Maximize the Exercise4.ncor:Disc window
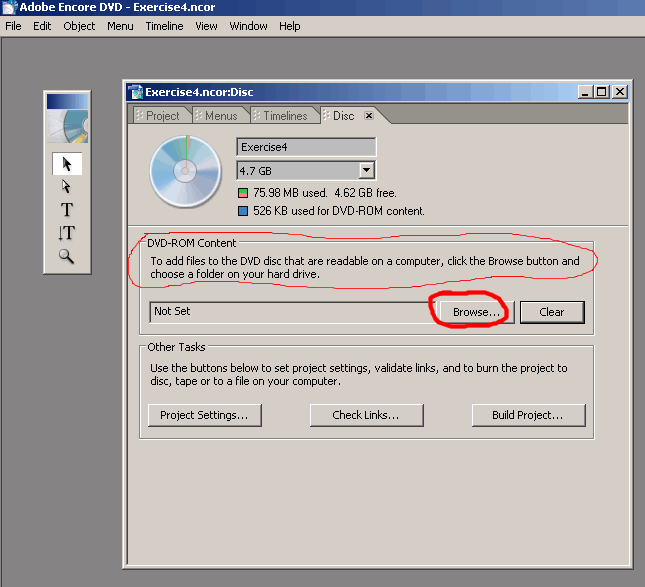 coord(601,92)
